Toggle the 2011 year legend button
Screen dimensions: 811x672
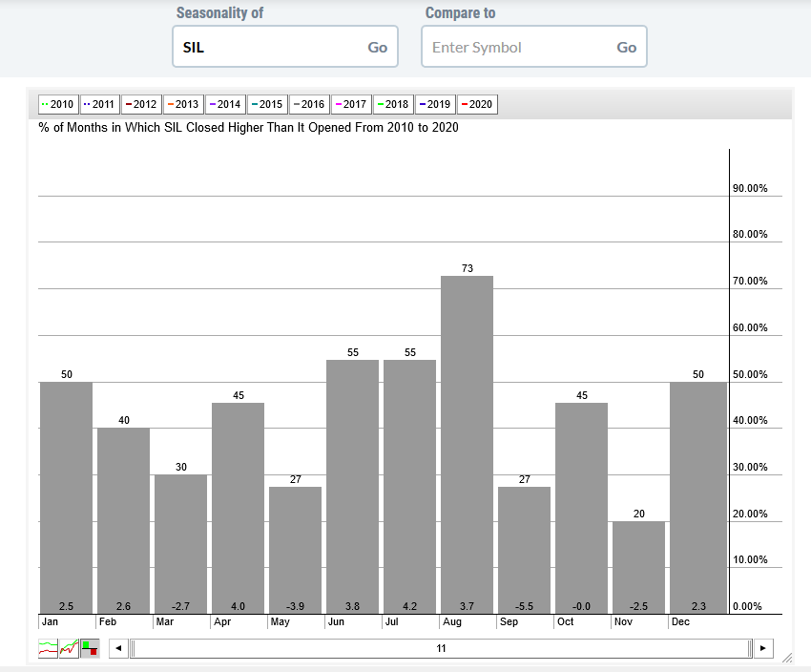click(100, 104)
